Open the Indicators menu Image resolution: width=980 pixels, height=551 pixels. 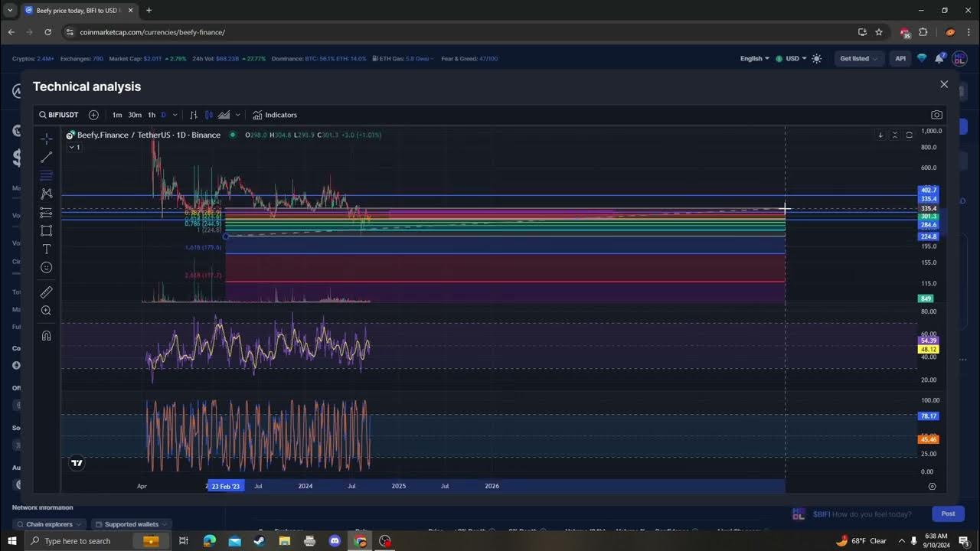coord(275,115)
